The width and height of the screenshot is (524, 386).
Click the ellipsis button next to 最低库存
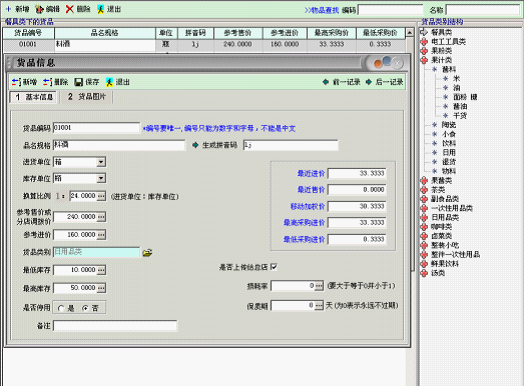101,270
